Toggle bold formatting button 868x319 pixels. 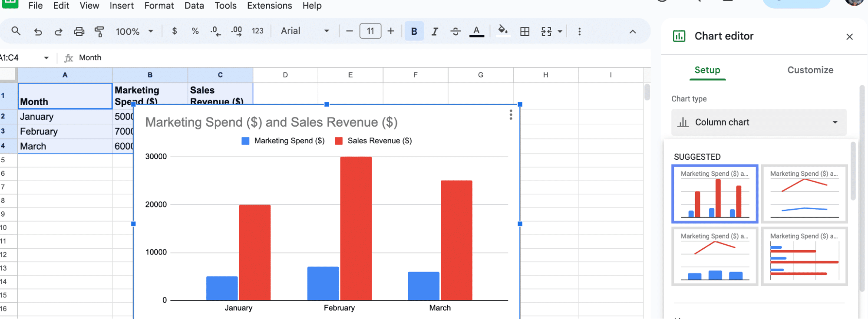click(x=414, y=32)
